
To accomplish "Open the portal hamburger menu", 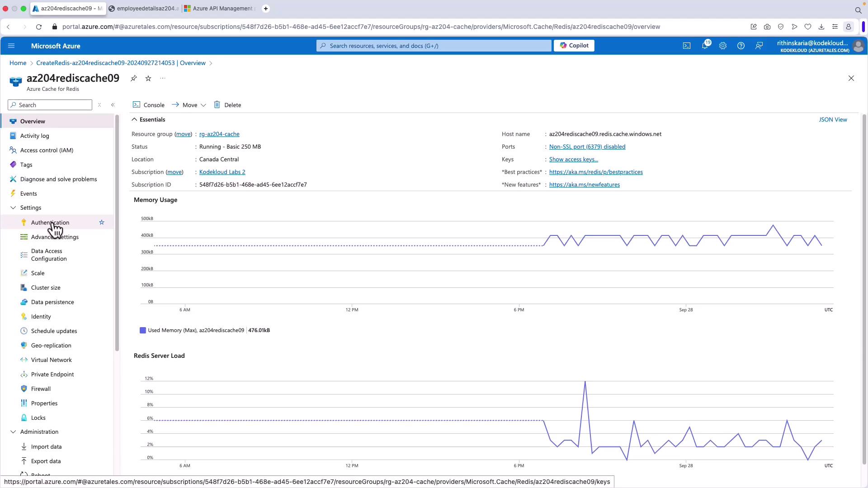I will (x=11, y=46).
